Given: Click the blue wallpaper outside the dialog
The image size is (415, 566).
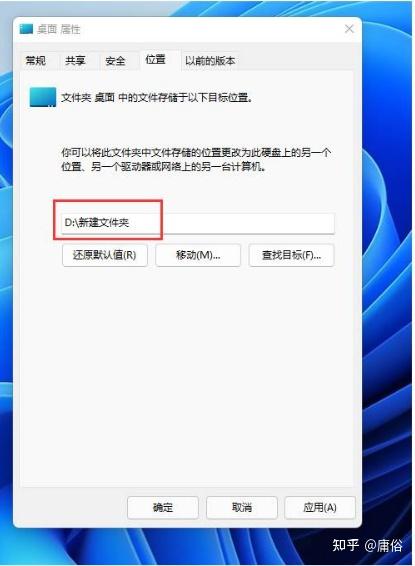Looking at the screenshot, I should point(388,289).
